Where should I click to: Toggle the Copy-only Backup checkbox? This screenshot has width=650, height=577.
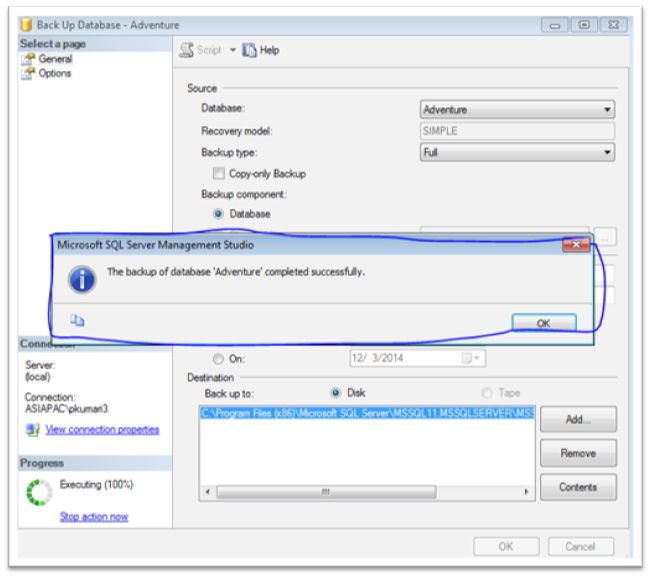pyautogui.click(x=218, y=173)
